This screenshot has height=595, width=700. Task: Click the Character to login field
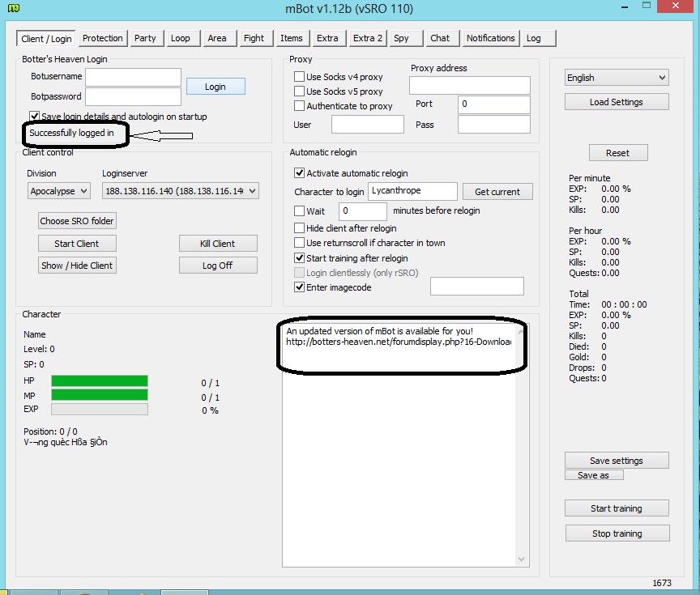click(x=412, y=191)
